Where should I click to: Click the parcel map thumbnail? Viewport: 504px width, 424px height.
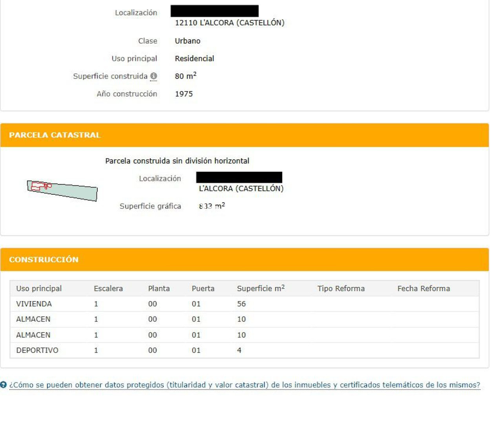[x=62, y=190]
